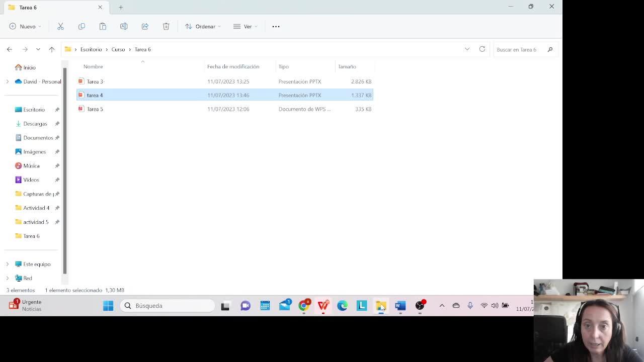Expand the Este equipo tree node
644x362 pixels.
[x=7, y=264]
